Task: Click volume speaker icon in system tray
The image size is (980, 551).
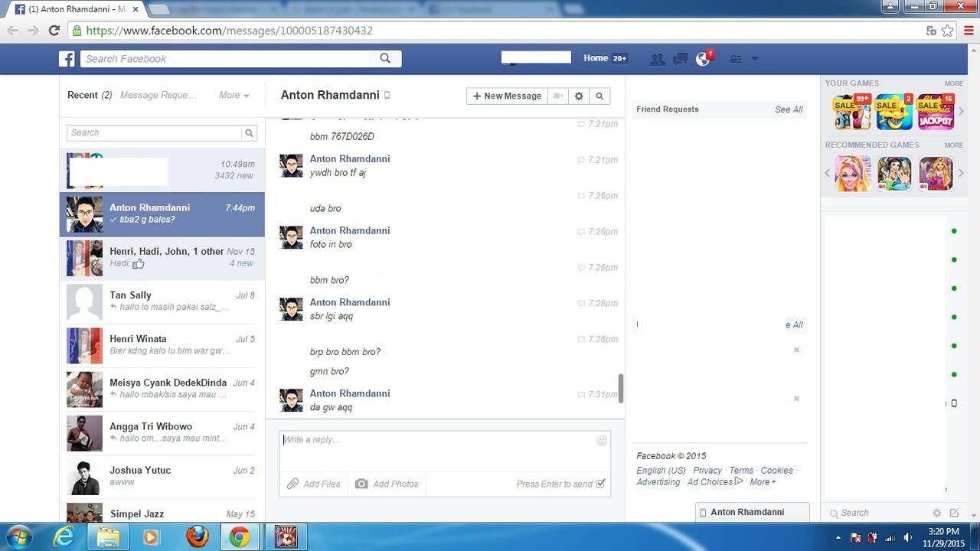Action: [x=907, y=537]
